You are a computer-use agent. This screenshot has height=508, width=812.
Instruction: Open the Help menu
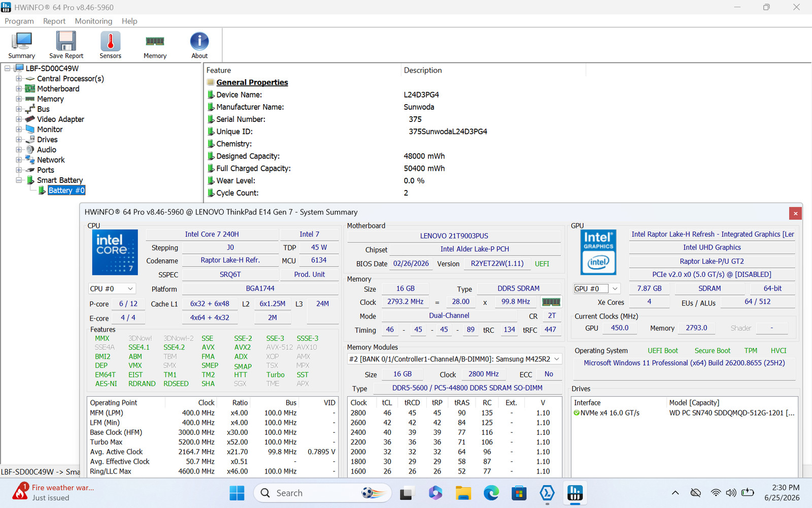click(129, 21)
